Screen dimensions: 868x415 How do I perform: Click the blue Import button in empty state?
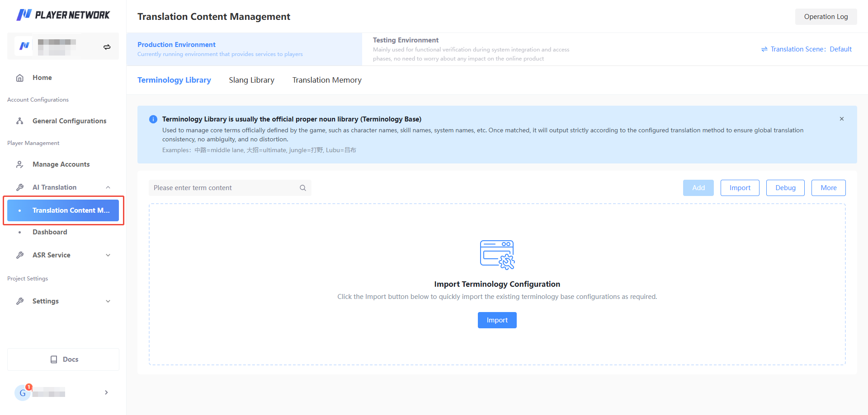(497, 320)
